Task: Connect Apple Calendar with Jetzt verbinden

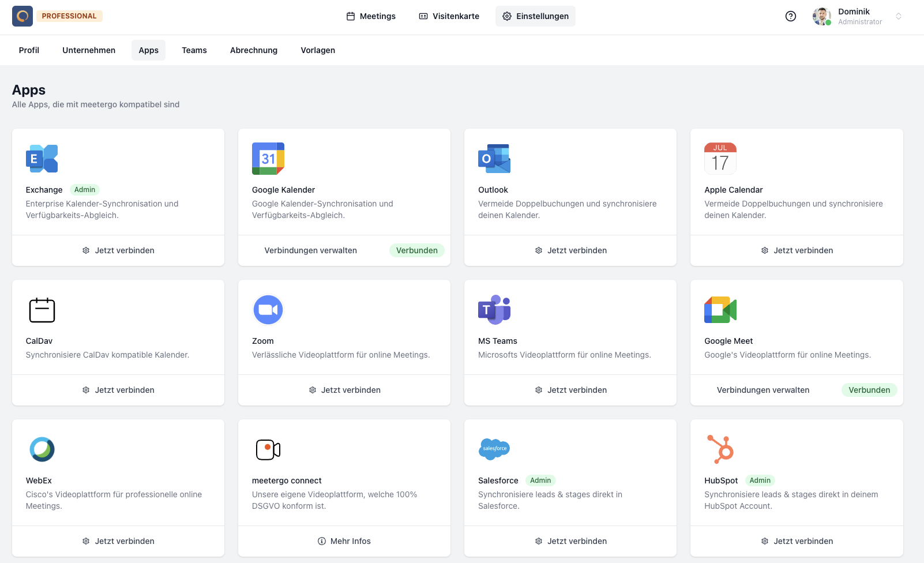Action: click(x=797, y=250)
